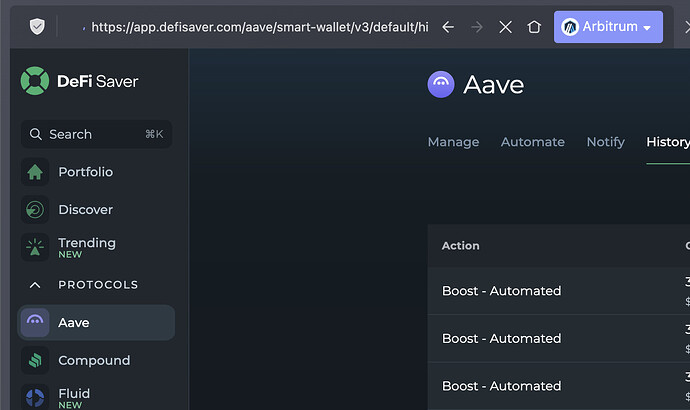The height and width of the screenshot is (410, 690).
Task: Click the browser back arrow
Action: [x=448, y=27]
